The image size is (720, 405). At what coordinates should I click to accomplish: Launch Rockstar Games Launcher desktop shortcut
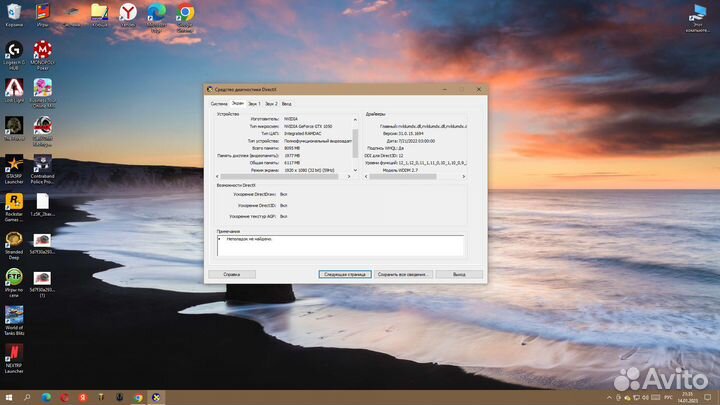tap(14, 207)
